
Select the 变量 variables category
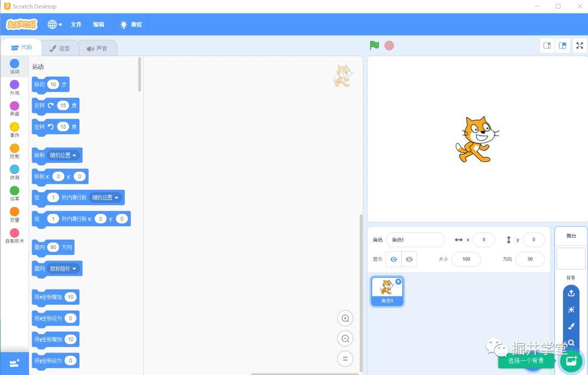[x=15, y=215]
